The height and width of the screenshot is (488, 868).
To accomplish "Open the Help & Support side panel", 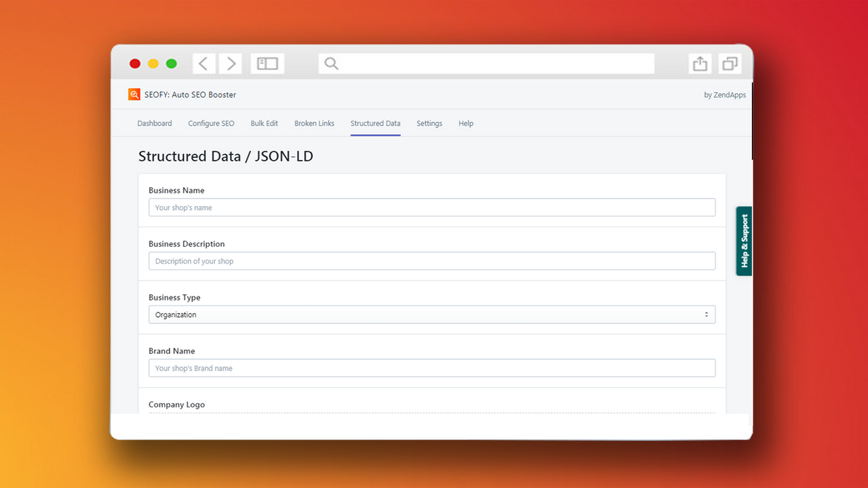I will click(743, 241).
